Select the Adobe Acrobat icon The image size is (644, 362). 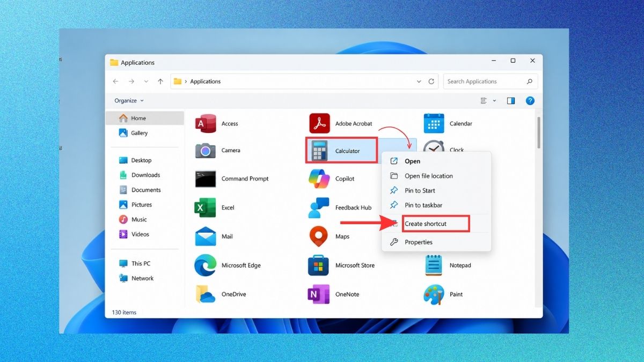coord(319,123)
